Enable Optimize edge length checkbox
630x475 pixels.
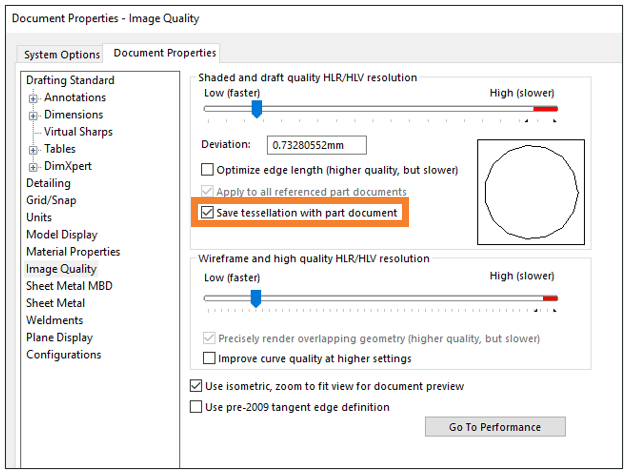coord(207,170)
